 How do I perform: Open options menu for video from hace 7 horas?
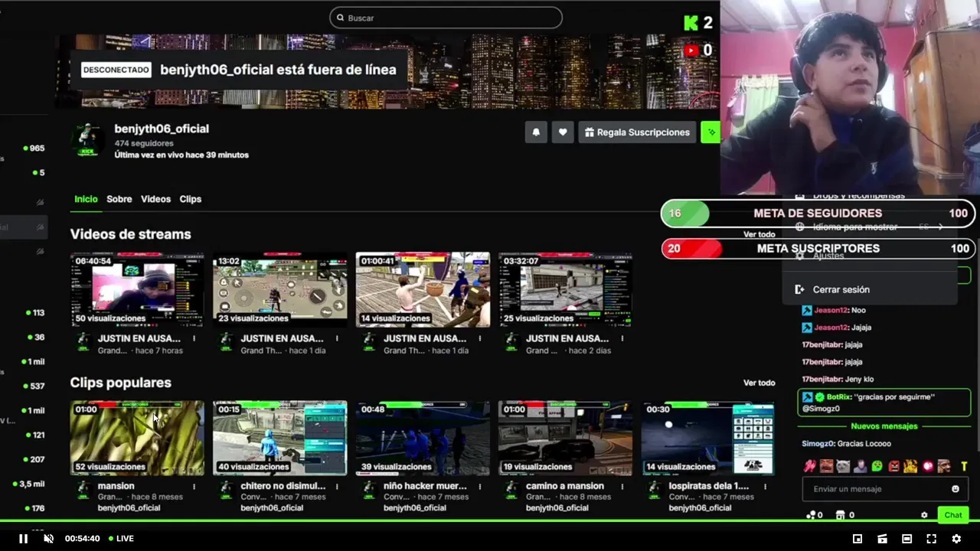(x=194, y=338)
